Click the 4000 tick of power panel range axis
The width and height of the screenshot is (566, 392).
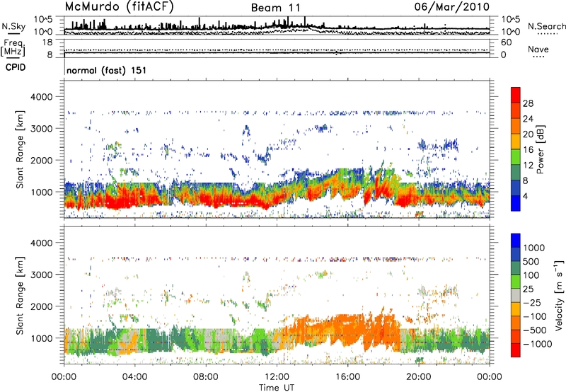41,97
